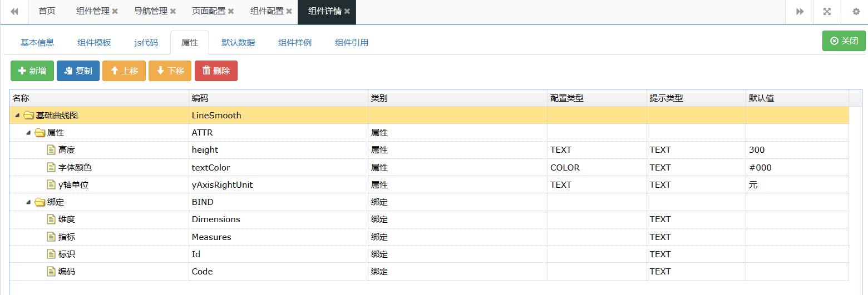Screen dimensions: 868x295
Task: Click the 复制 copy button
Action: [x=78, y=71]
